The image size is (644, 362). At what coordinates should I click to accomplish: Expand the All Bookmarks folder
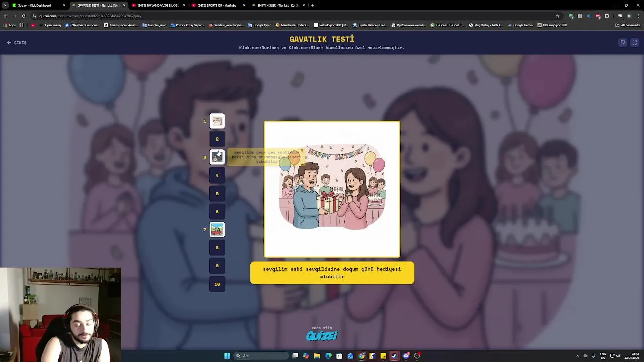627,25
